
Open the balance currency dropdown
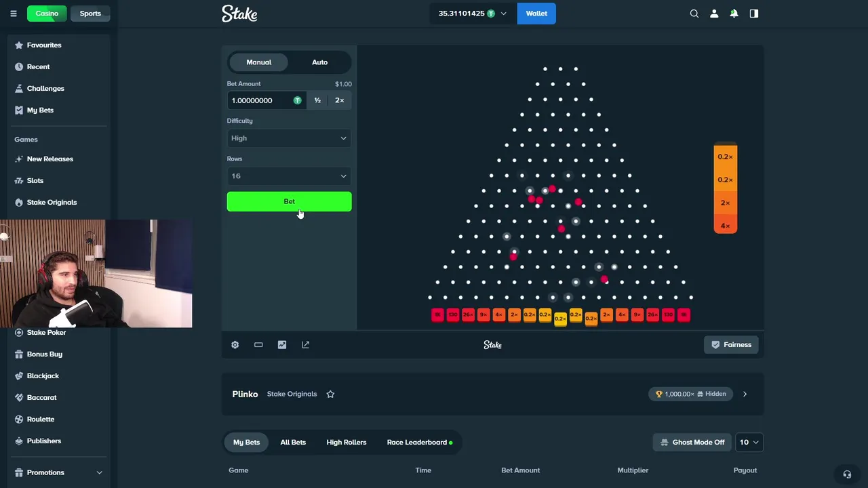(x=473, y=14)
